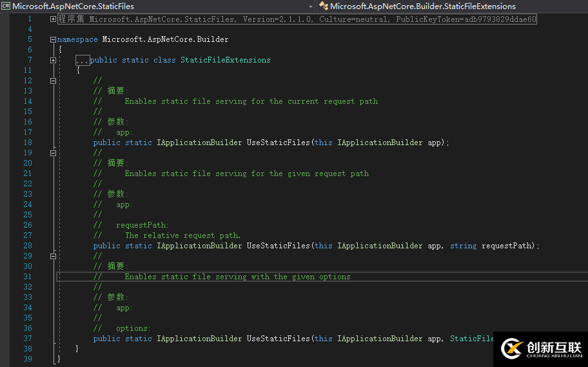
Task: Click UseStaticFiles method name on line 18
Action: (278, 143)
